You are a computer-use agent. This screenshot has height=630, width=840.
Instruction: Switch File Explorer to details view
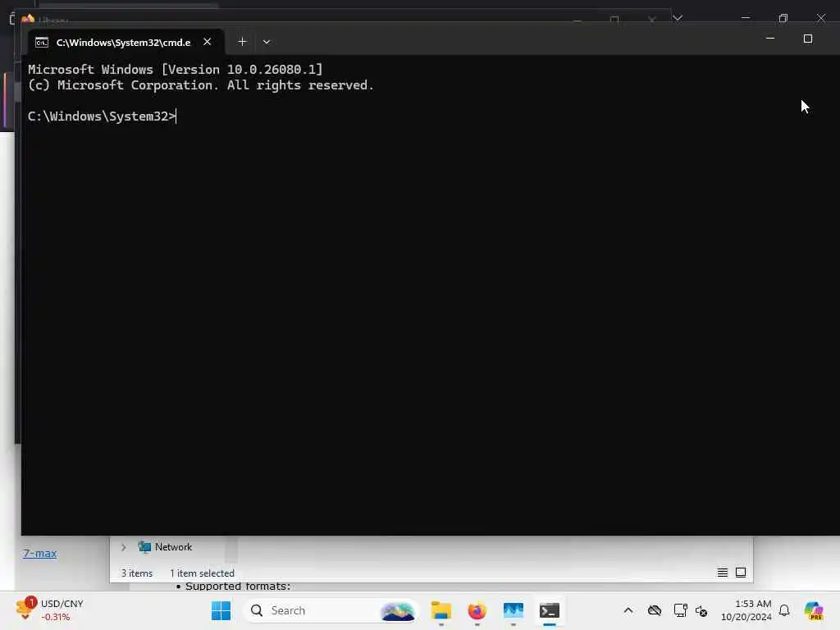[x=722, y=573]
